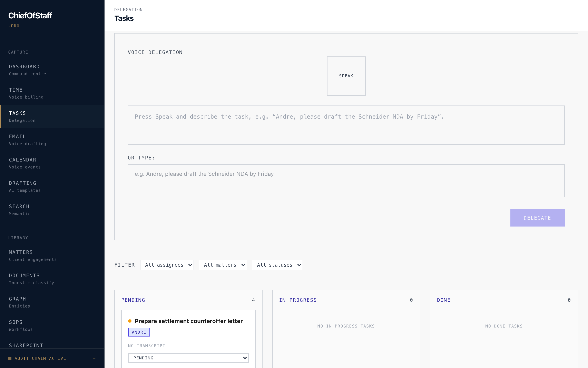Screen dimensions: 588x368
Task: Open the All statuses filter dropdown
Action: click(277, 265)
